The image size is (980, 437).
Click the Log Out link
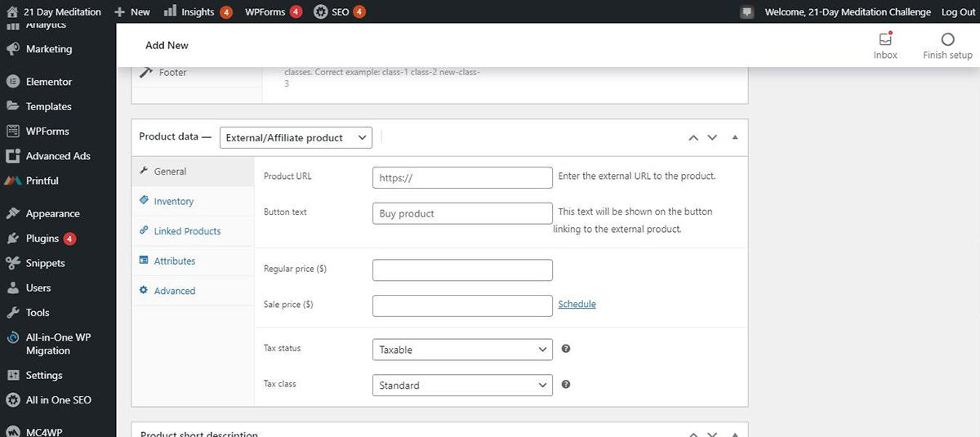click(958, 12)
